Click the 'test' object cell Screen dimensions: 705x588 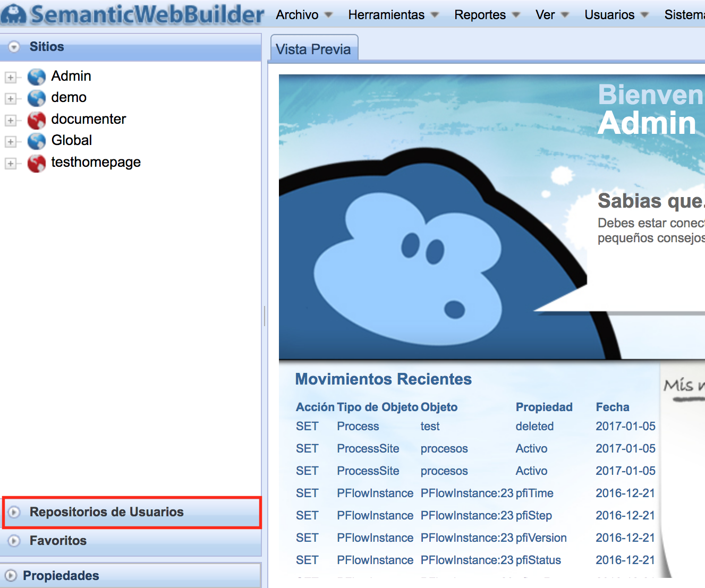[x=430, y=426]
